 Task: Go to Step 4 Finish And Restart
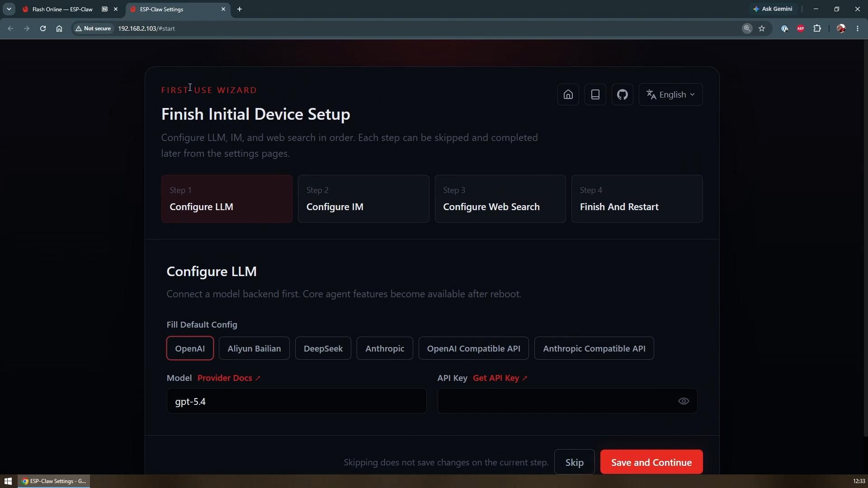tap(637, 199)
